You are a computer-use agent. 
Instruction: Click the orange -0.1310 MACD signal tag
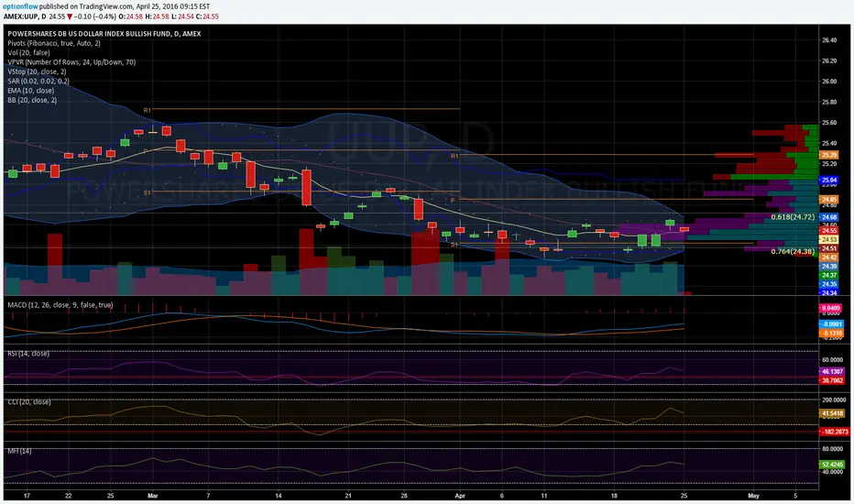tap(831, 333)
